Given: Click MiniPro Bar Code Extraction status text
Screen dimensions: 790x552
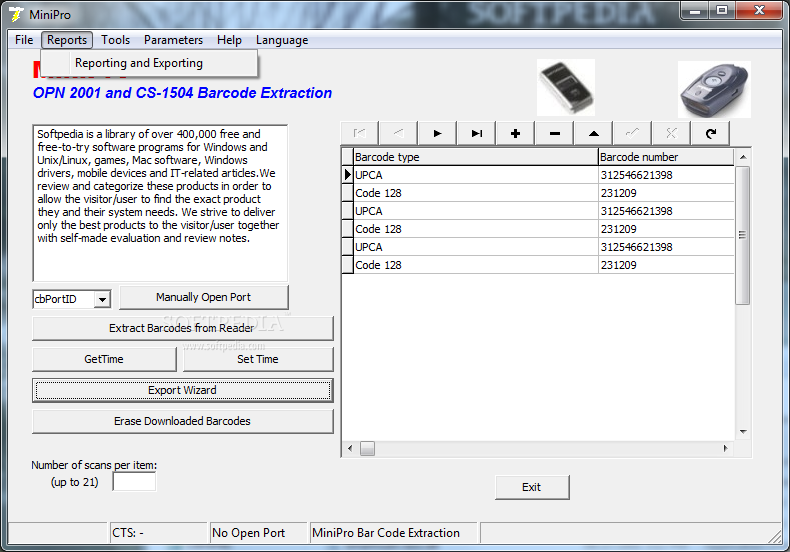Looking at the screenshot, I should coord(386,533).
